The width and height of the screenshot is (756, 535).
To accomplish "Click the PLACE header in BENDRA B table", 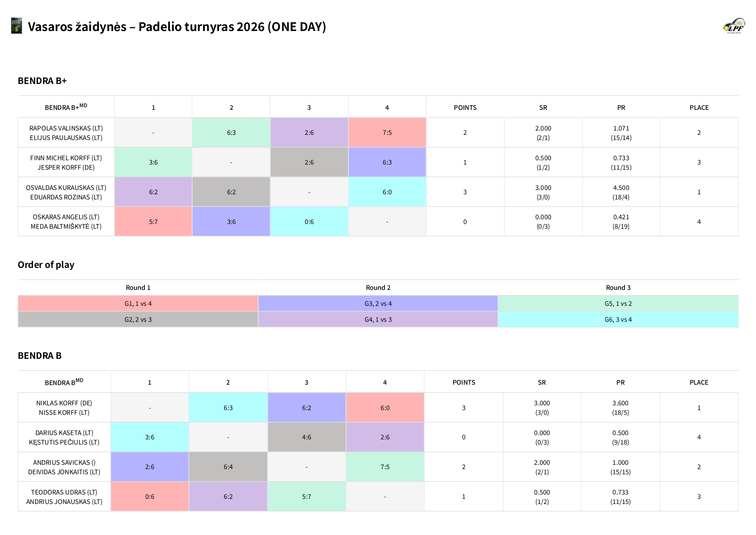I will 699,383.
